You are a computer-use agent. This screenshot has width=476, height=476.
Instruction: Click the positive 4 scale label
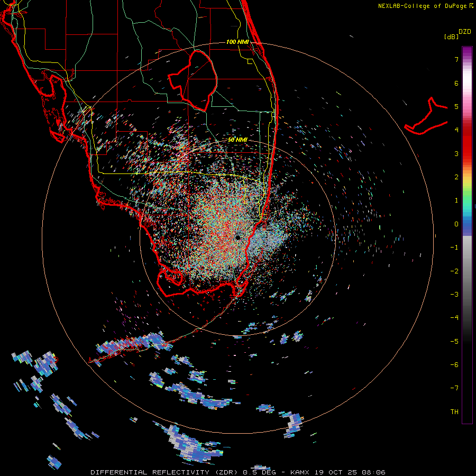point(456,130)
